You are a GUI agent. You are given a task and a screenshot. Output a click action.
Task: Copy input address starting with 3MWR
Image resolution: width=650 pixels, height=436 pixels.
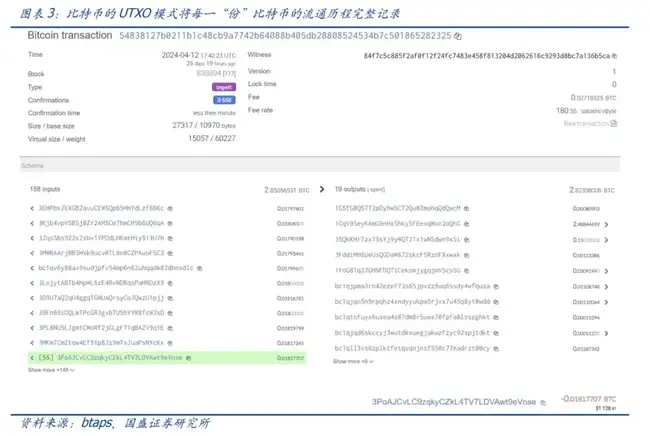170,253
